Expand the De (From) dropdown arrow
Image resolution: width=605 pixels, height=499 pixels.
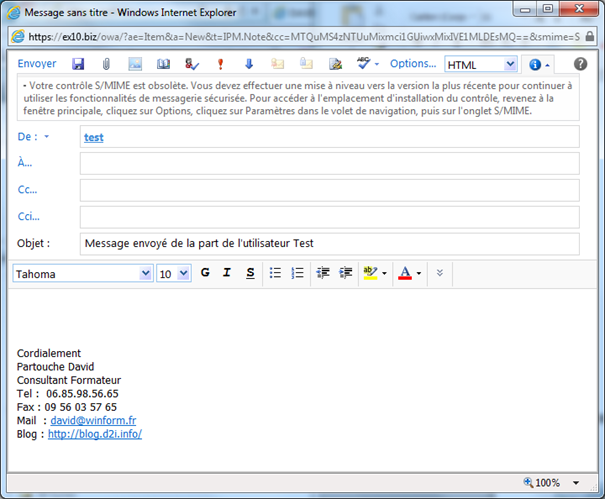pos(46,137)
